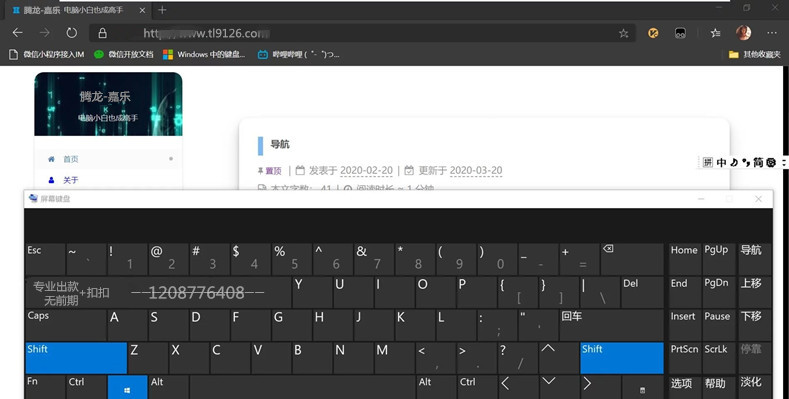The image size is (789, 399).
Task: Click the browser back arrow
Action: pyautogui.click(x=18, y=33)
